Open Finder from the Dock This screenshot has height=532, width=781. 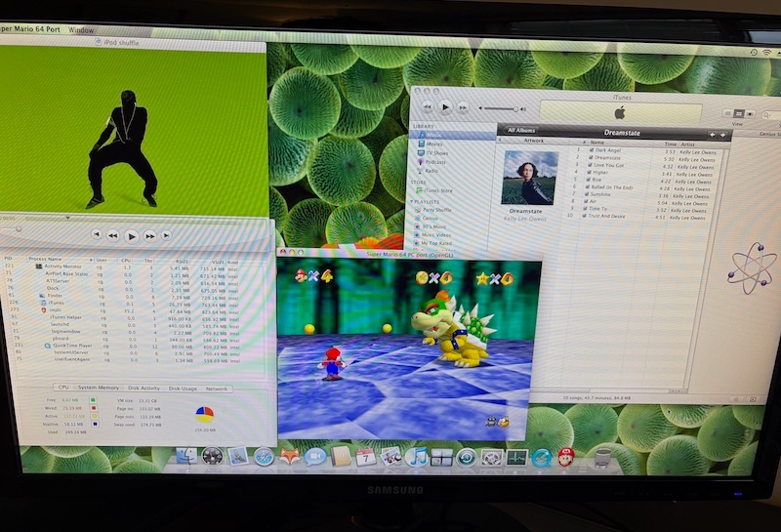pyautogui.click(x=187, y=456)
